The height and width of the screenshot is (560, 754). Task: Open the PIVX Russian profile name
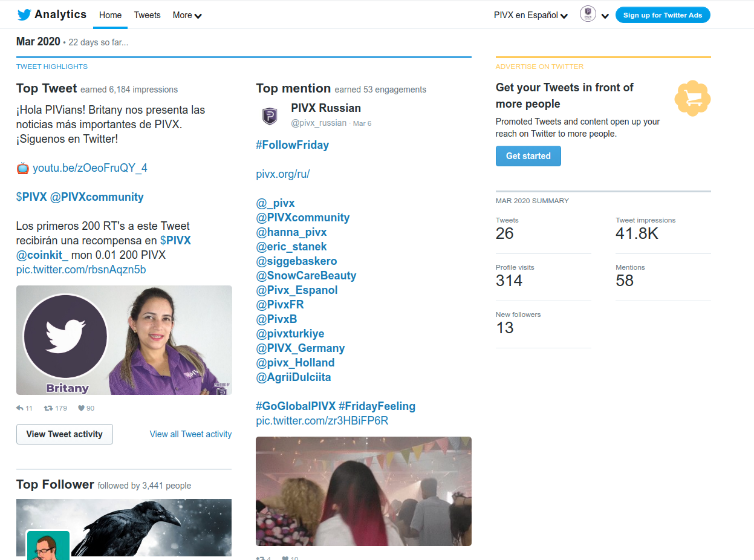pyautogui.click(x=326, y=108)
